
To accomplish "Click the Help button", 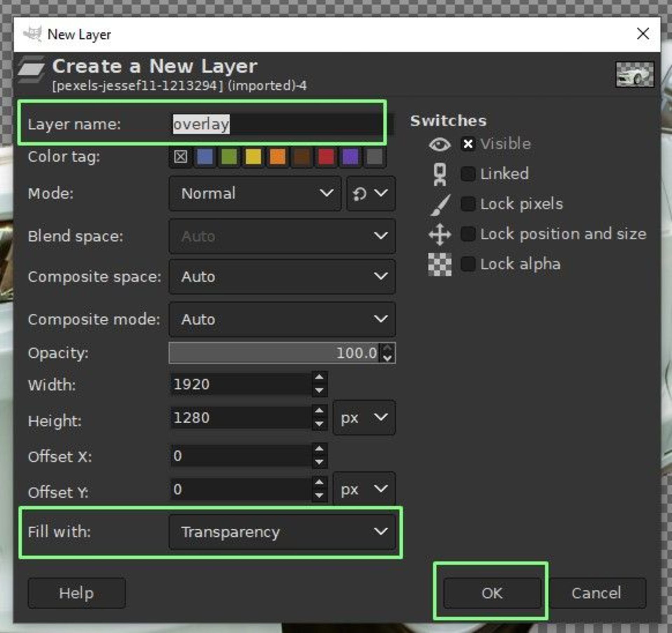I will pyautogui.click(x=76, y=593).
